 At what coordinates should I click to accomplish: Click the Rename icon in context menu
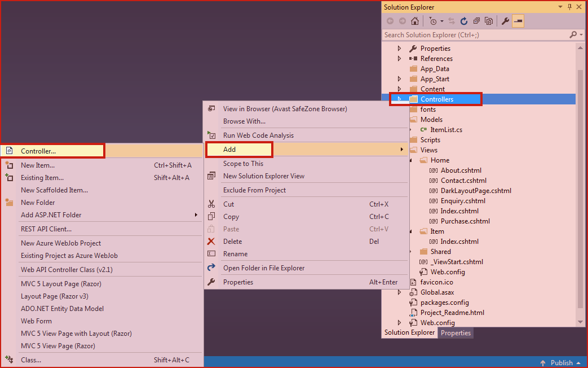(x=211, y=253)
